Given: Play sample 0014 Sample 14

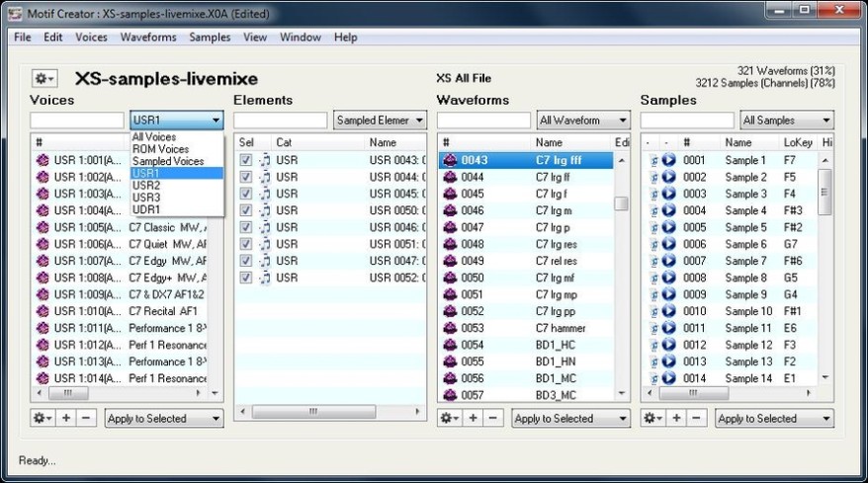Looking at the screenshot, I should [668, 378].
